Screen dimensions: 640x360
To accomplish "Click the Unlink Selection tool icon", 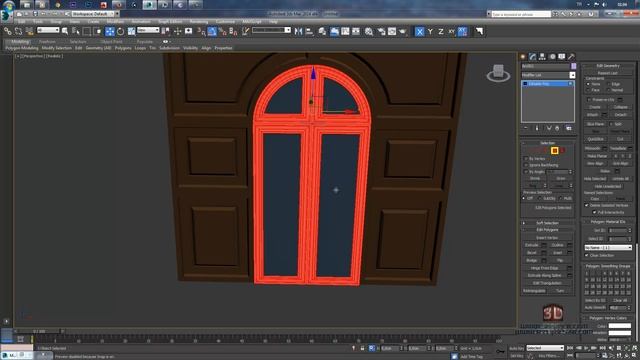I will click(x=18, y=31).
